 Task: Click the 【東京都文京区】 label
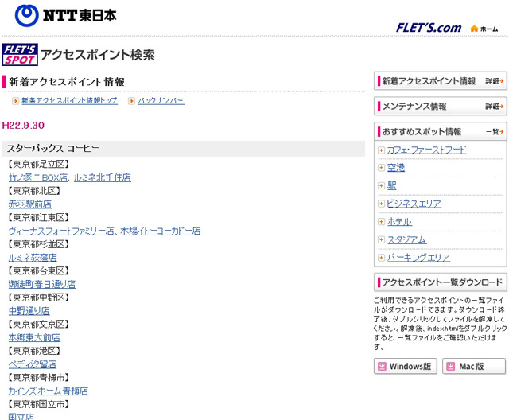(39, 324)
